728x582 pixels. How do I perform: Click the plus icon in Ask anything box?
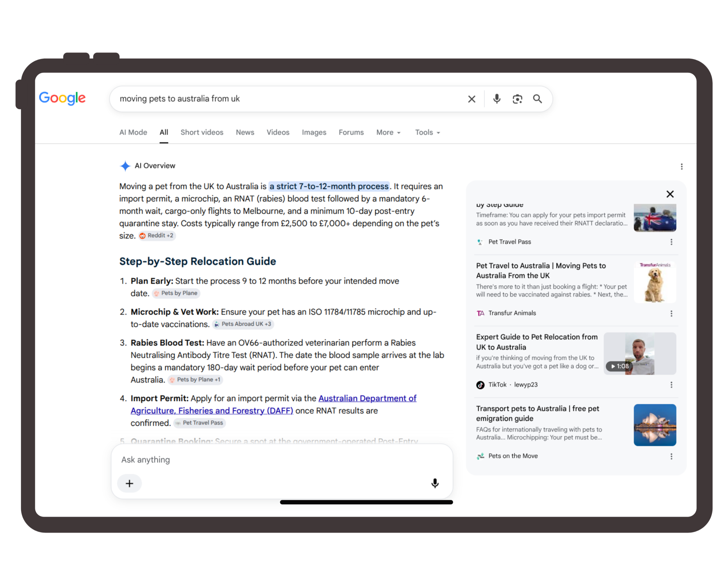tap(129, 483)
